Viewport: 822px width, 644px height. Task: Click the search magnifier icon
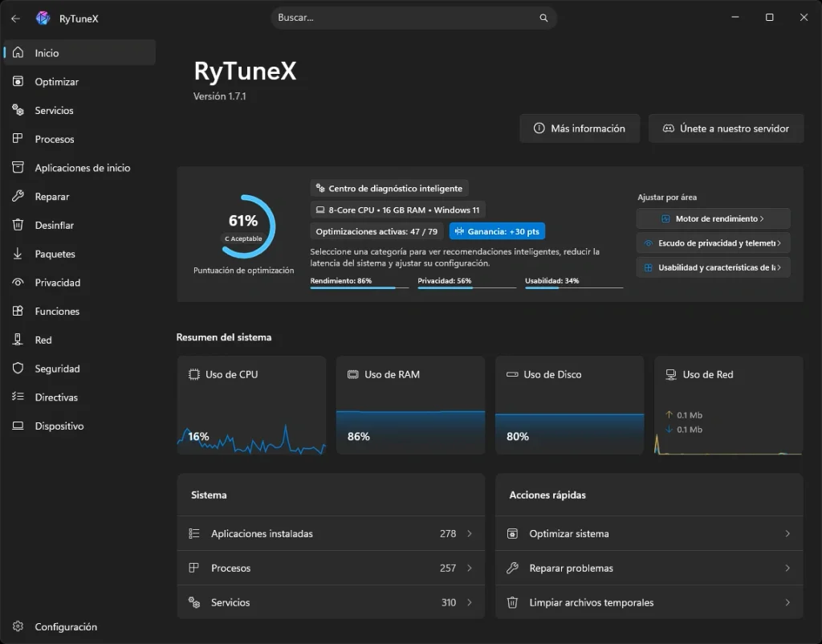(x=543, y=18)
